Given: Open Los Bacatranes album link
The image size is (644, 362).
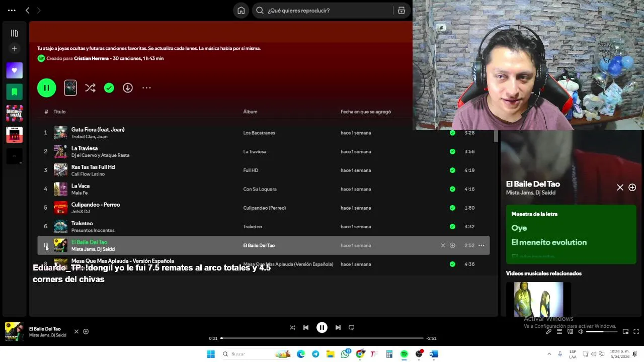Looking at the screenshot, I should click(x=259, y=133).
